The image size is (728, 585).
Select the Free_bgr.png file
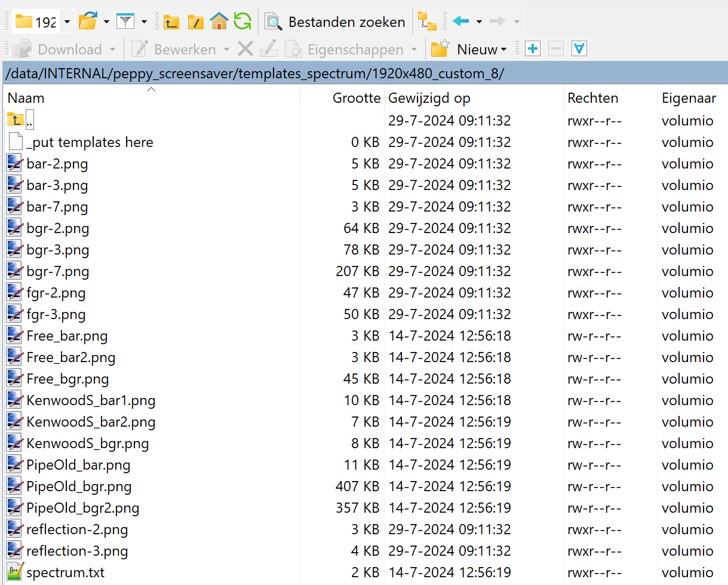tap(67, 379)
